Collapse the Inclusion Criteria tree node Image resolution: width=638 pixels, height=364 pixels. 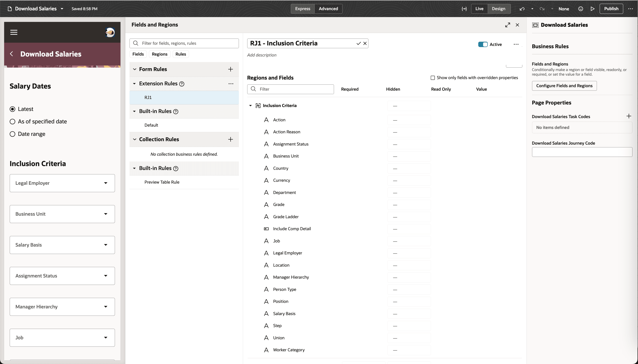click(250, 106)
